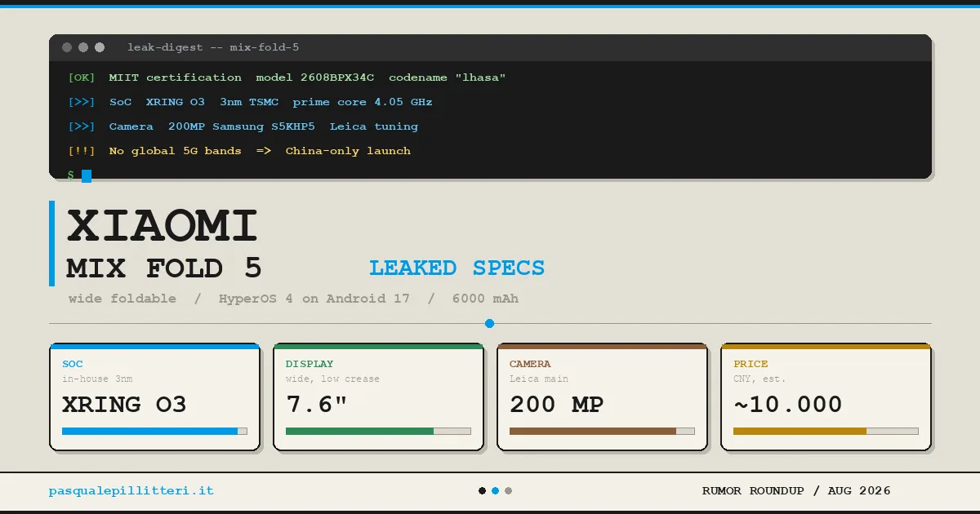
Task: Click "wide, low crease" card subtitle
Action: click(x=332, y=379)
